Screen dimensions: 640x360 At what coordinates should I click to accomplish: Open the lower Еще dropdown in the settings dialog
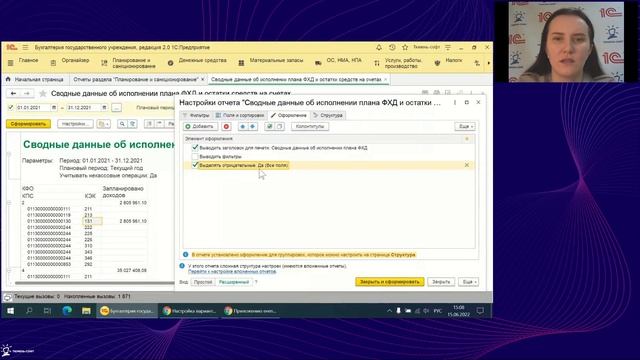pos(469,282)
